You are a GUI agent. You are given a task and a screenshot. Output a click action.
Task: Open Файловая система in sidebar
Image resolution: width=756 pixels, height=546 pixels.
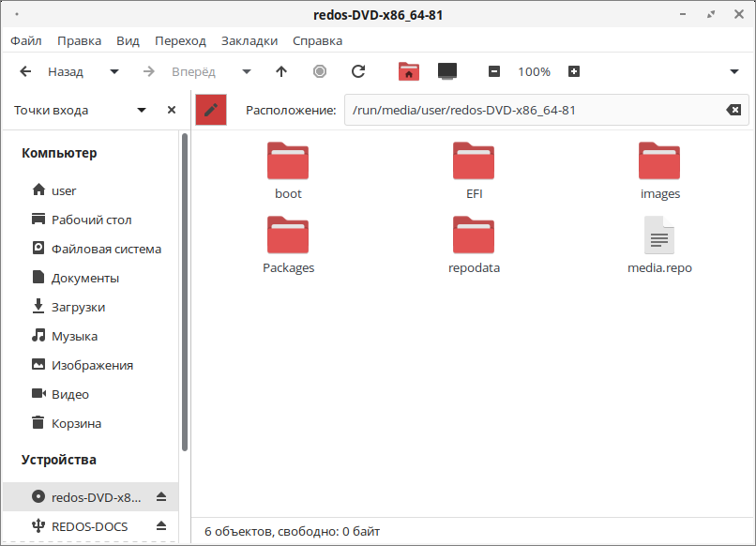[90, 249]
